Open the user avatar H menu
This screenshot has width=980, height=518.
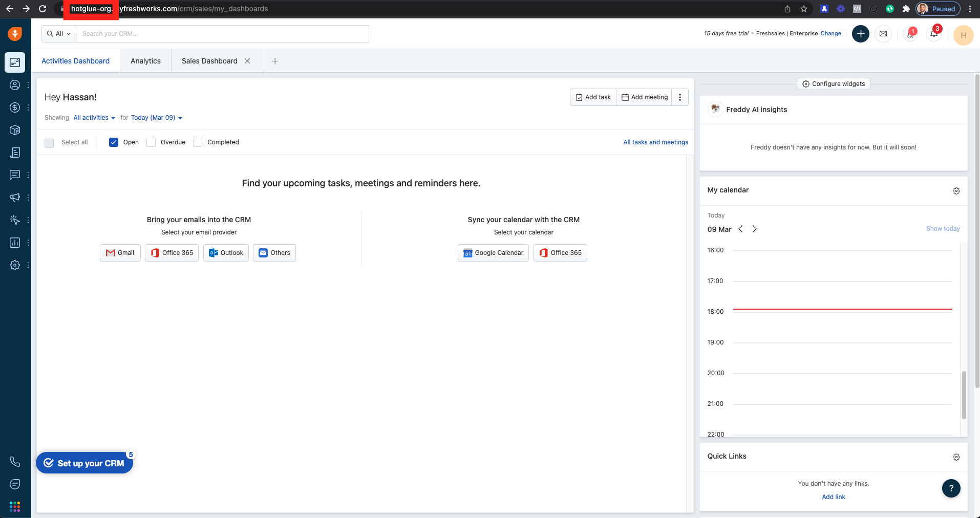click(964, 35)
